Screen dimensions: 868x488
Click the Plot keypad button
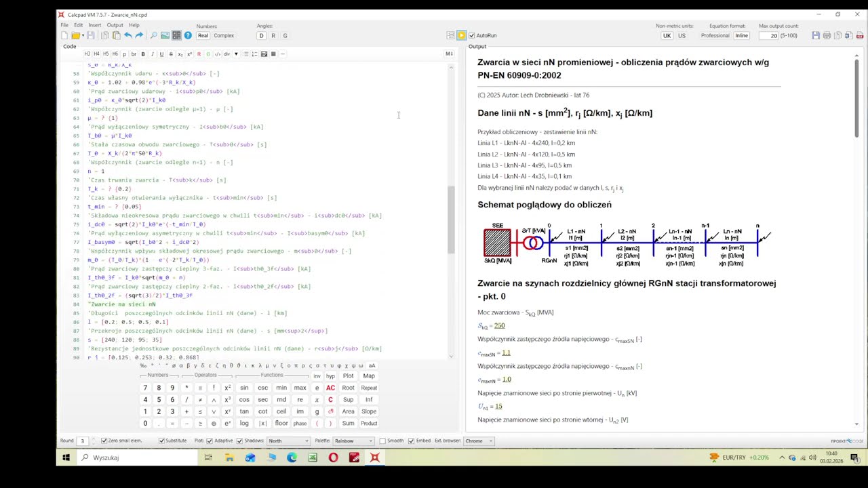[348, 375]
